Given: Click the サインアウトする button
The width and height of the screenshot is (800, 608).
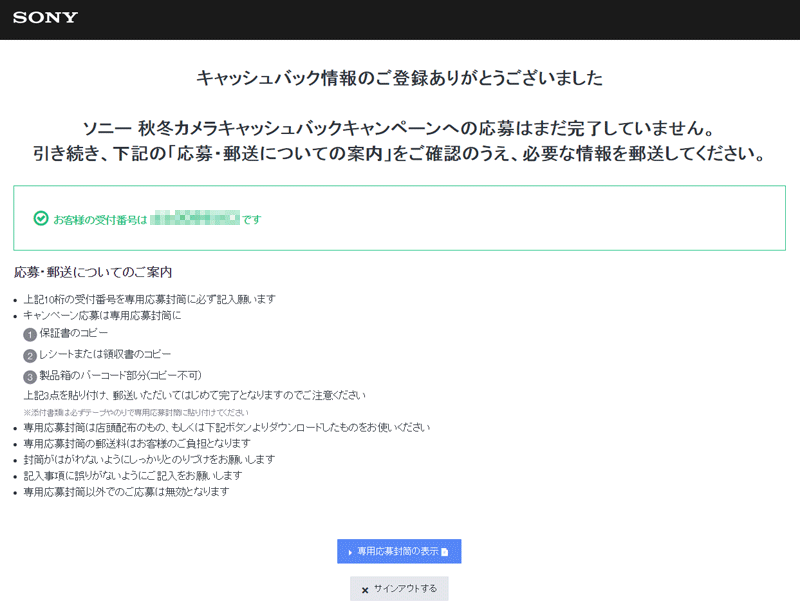Looking at the screenshot, I should point(399,589).
